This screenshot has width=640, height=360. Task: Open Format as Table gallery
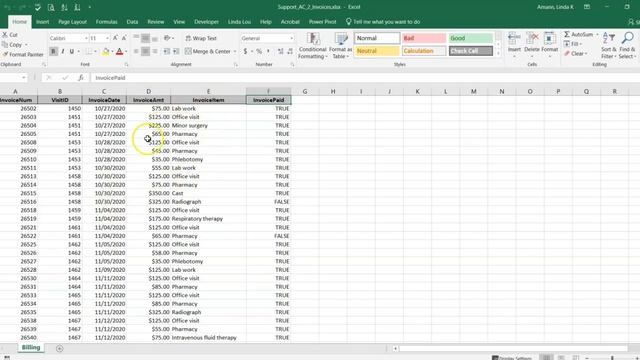[x=341, y=46]
